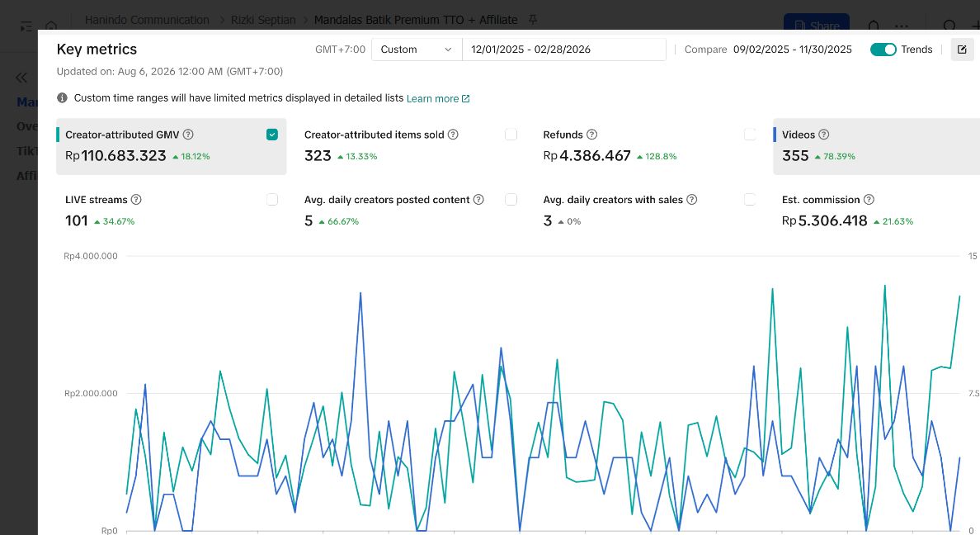Collapse the left sidebar with double-chevron icon
The width and height of the screenshot is (980, 535).
(x=21, y=78)
